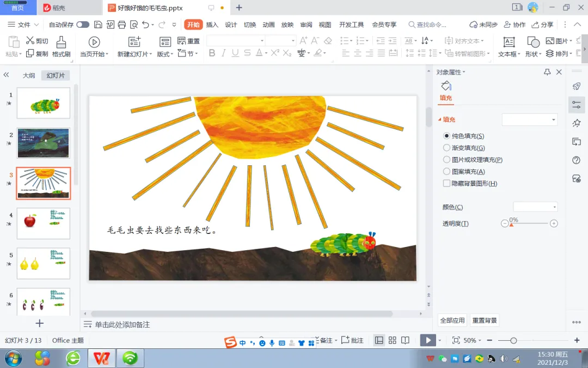The width and height of the screenshot is (588, 368).
Task: Expand Object Properties (对象属性) title dropdown
Action: [x=451, y=72]
